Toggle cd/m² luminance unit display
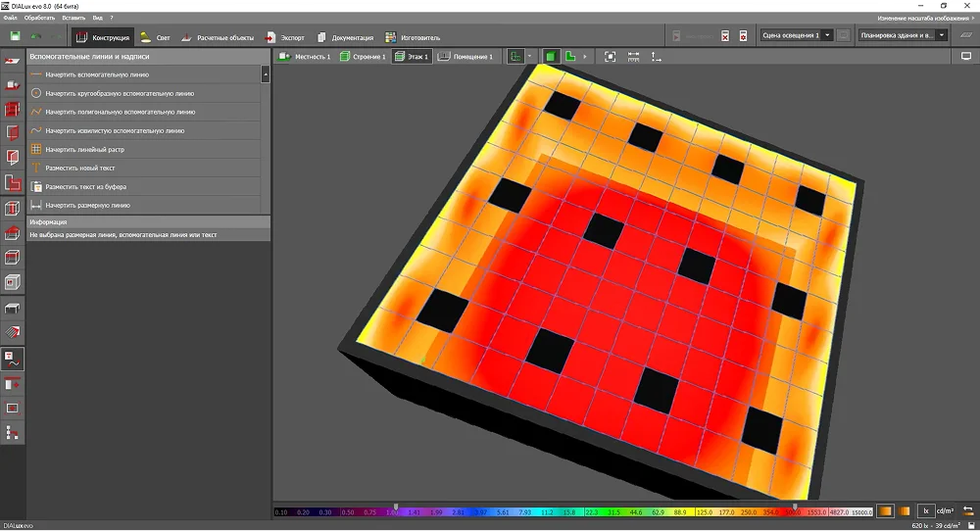This screenshot has height=531, width=980. coord(946,511)
